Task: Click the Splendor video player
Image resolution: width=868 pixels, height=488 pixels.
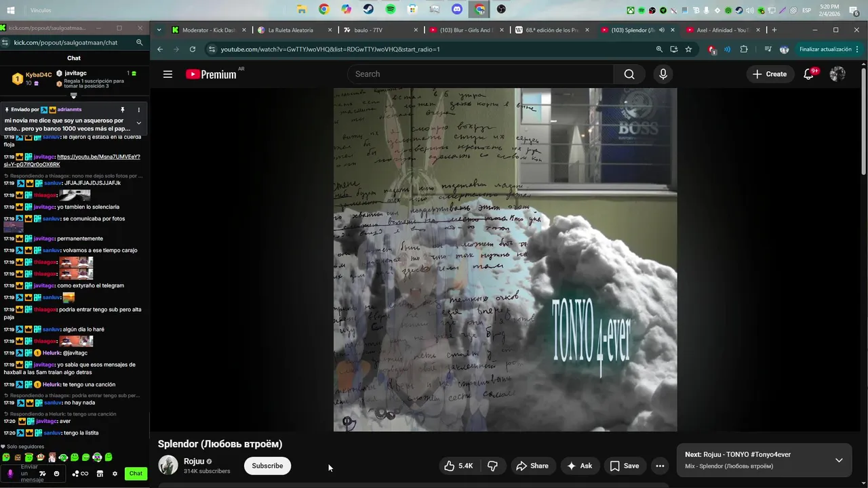Action: click(x=505, y=260)
